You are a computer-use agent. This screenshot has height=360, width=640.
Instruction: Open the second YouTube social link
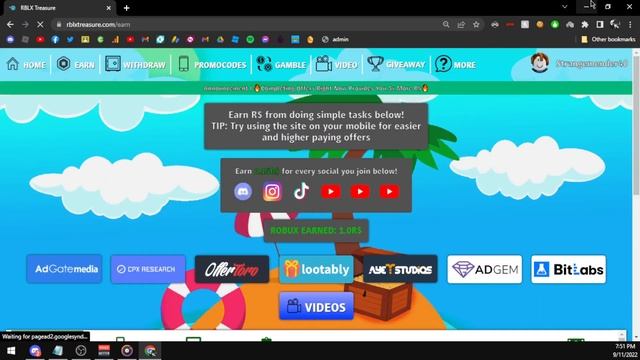(x=360, y=191)
